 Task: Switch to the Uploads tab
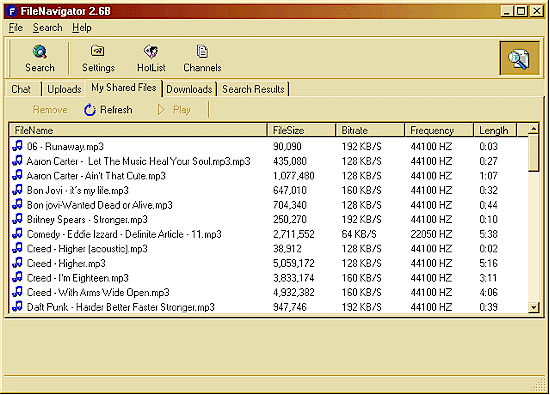point(64,89)
